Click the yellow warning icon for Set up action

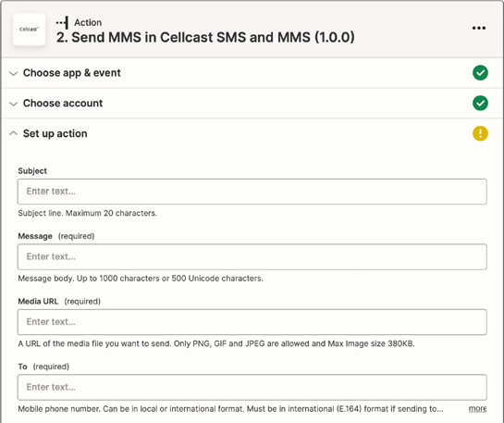coord(480,133)
